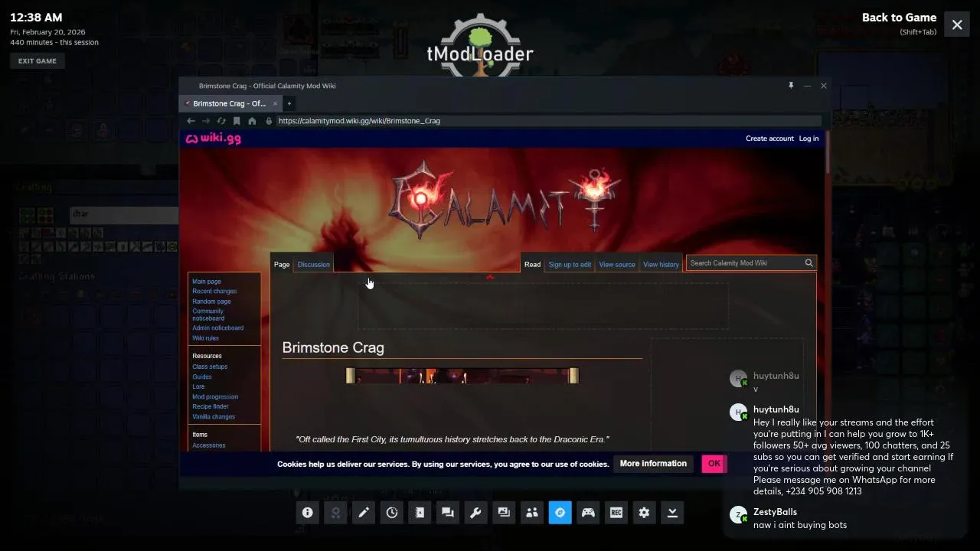Open Lore sidebar link

tap(198, 387)
